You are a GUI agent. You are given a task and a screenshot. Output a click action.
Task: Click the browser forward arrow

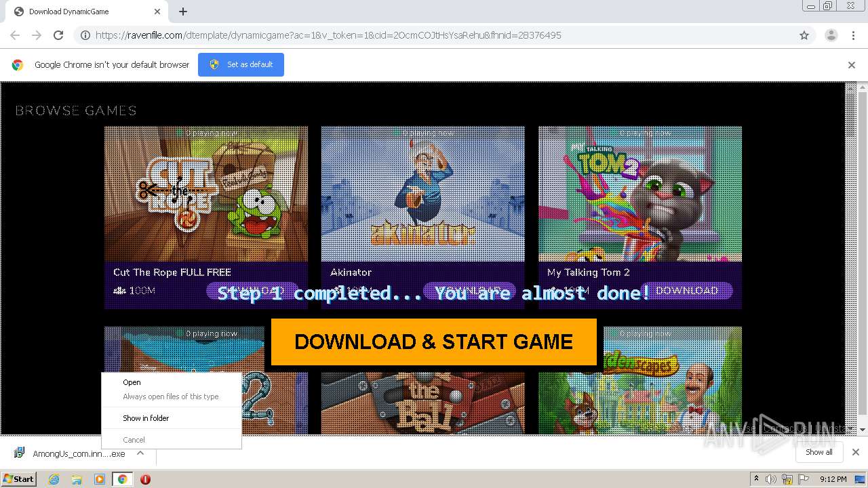37,35
